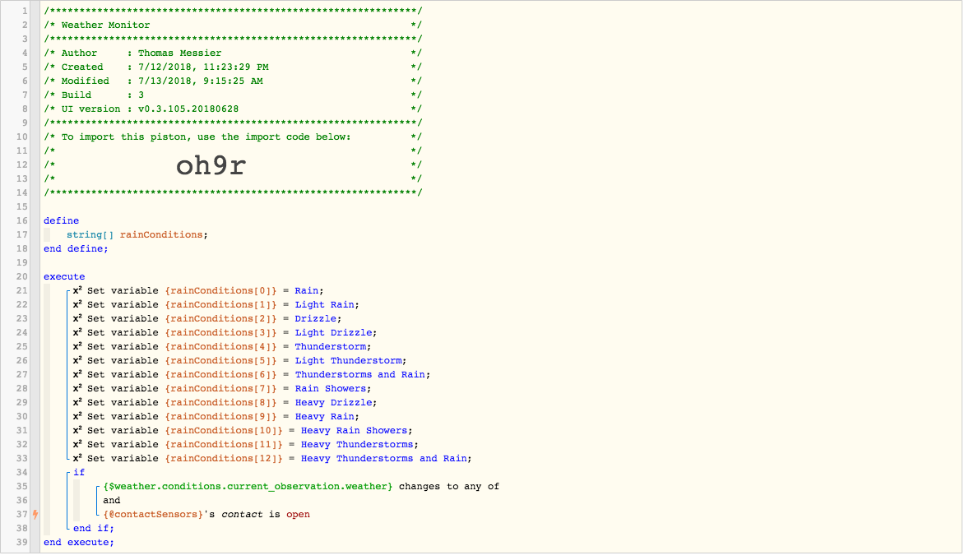Image resolution: width=969 pixels, height=560 pixels.
Task: Click the 'changes to any of' comparison
Action: [x=449, y=487]
